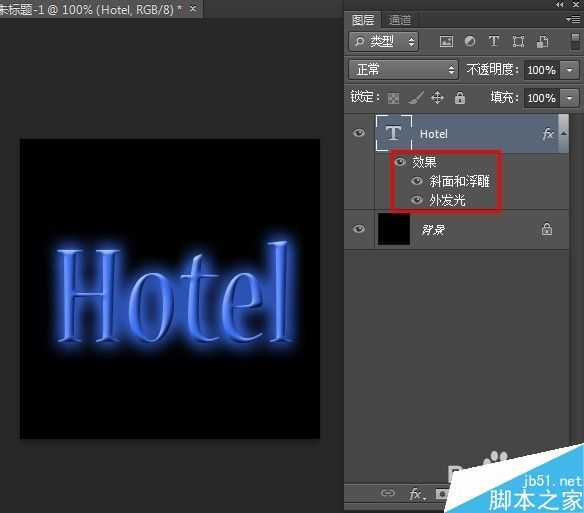The image size is (584, 513).
Task: Open the 填充 slider arrow
Action: [570, 98]
